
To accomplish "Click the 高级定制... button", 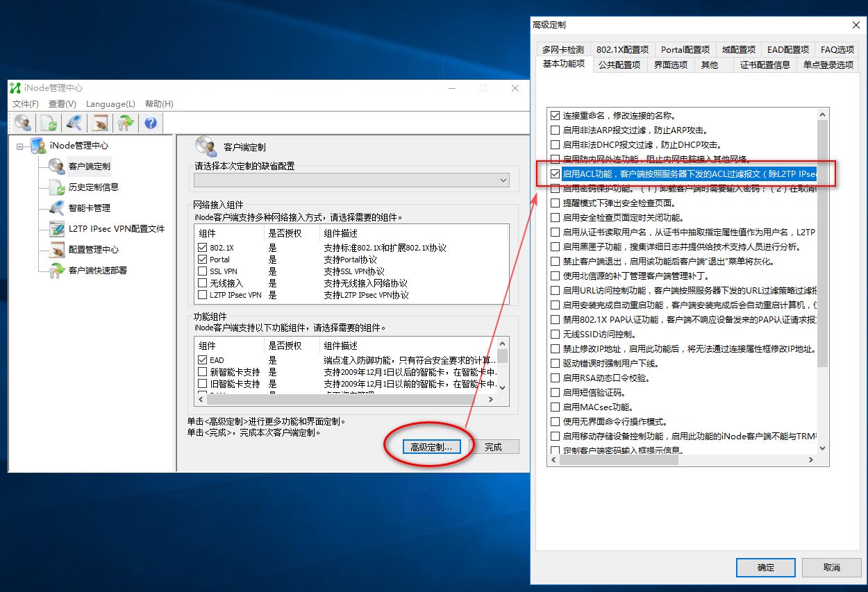I will (431, 447).
